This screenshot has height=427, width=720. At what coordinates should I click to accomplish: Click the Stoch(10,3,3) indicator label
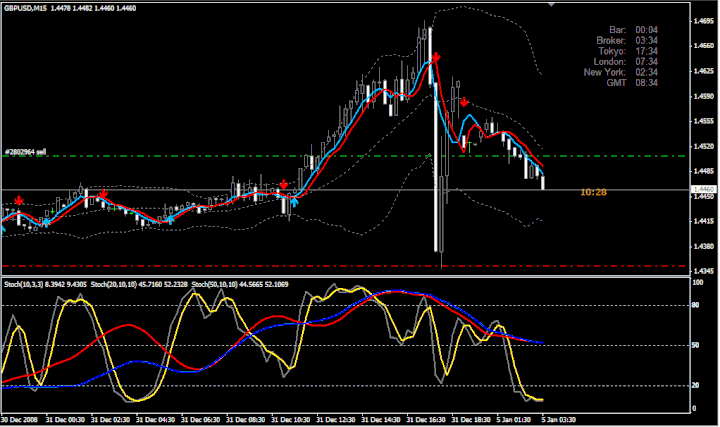click(x=45, y=285)
